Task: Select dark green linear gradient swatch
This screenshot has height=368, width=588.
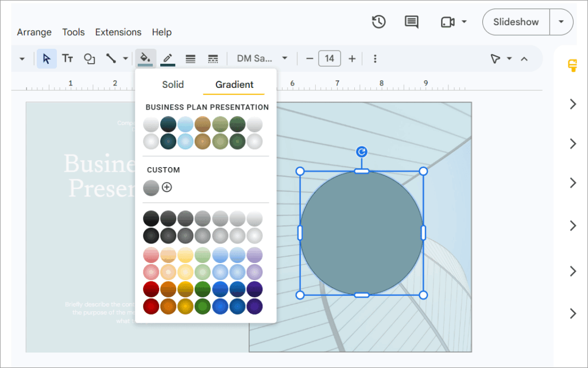Action: [x=203, y=289]
